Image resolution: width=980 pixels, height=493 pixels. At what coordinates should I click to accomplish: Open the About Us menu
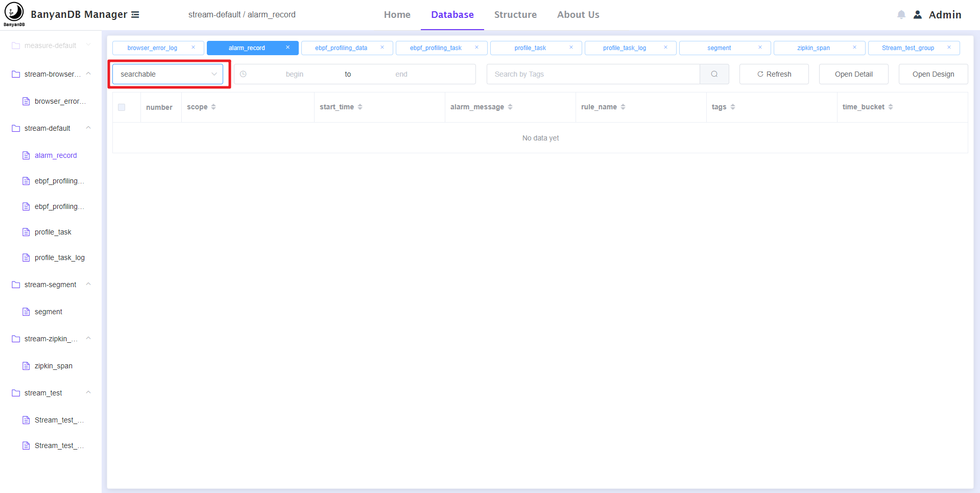point(578,15)
